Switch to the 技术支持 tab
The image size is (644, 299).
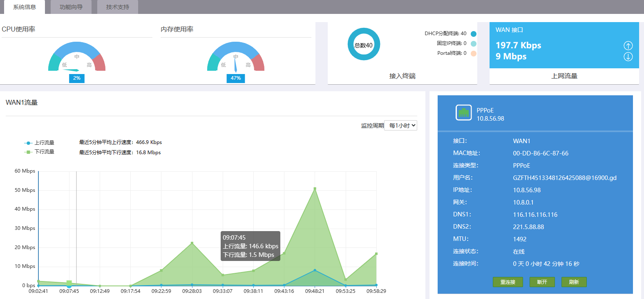pos(118,7)
